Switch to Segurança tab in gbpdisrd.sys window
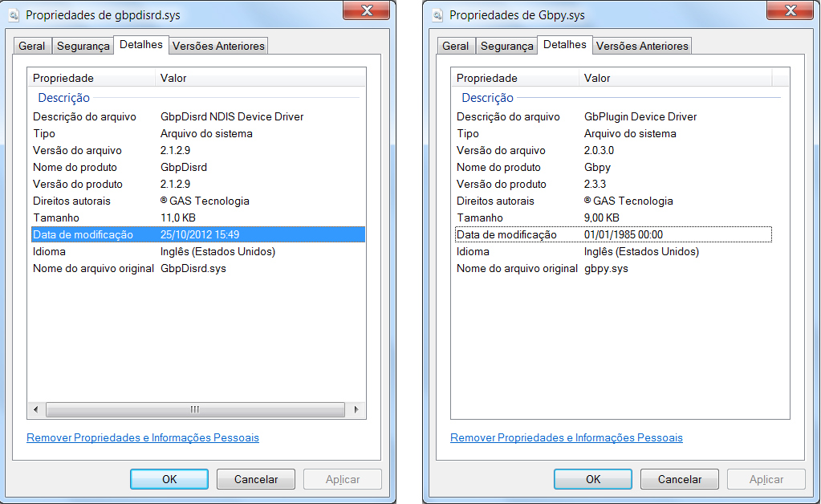Viewport: 821px width, 504px height. [x=83, y=47]
